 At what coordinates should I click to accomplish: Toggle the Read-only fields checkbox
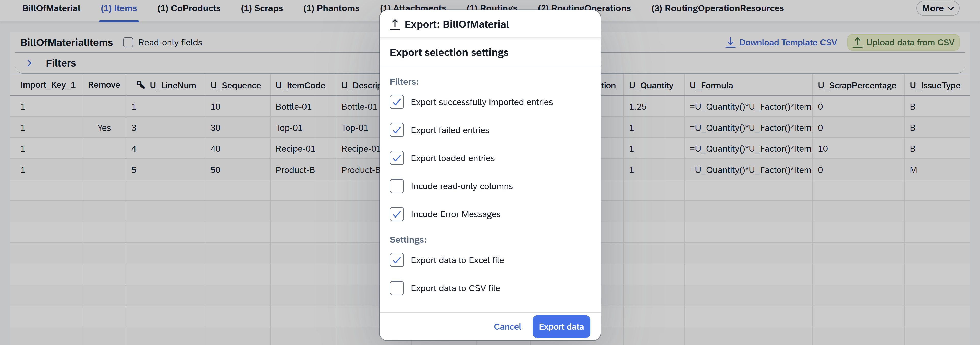point(129,42)
